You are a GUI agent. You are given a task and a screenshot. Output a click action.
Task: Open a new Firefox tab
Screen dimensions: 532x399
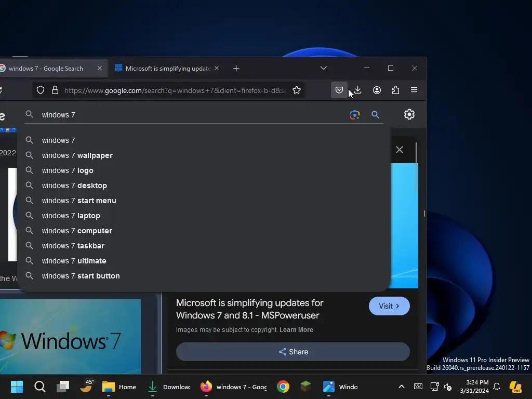coord(236,69)
